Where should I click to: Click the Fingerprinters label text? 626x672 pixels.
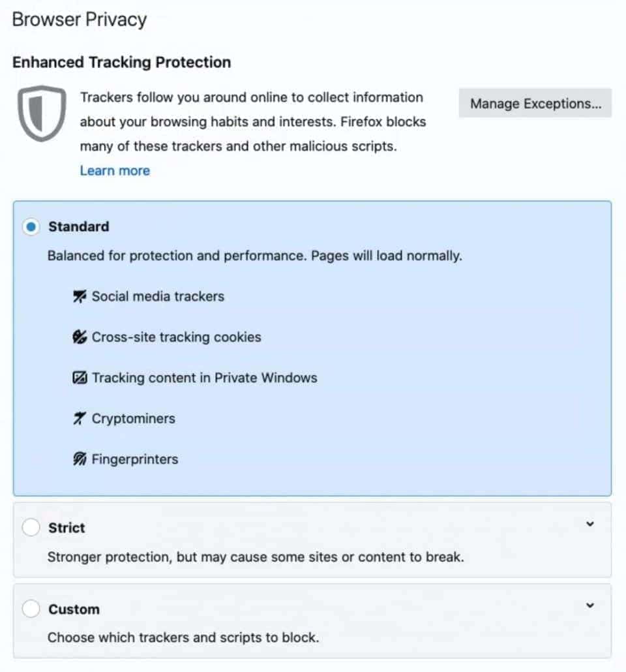coord(135,459)
